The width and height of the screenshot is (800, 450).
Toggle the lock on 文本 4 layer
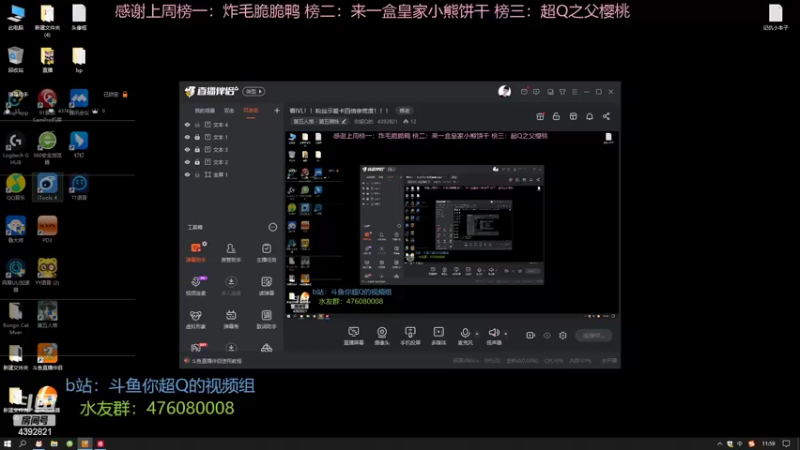197,124
